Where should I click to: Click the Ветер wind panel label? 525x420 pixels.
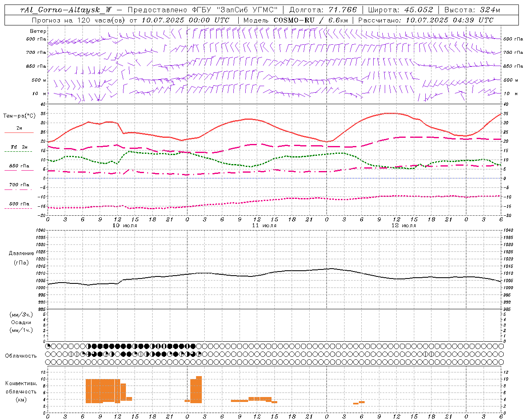point(38,31)
